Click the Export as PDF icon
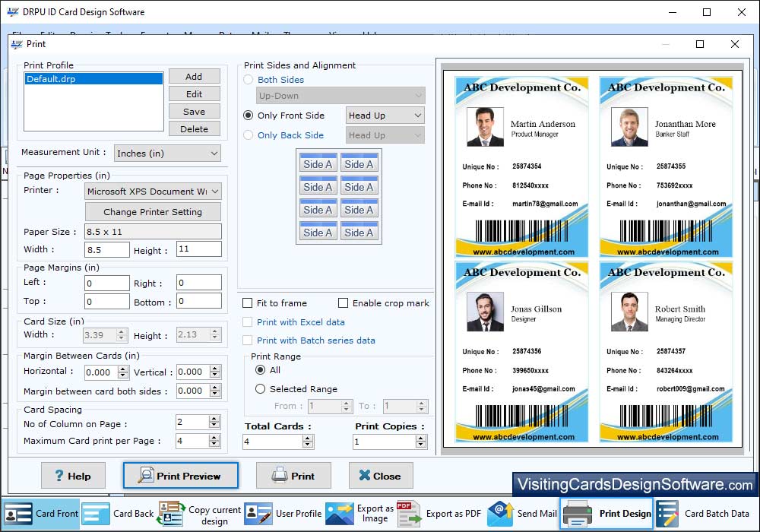760x532 pixels. click(x=410, y=514)
